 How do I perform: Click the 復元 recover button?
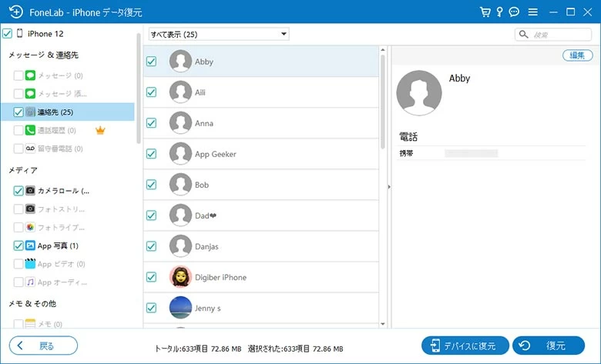[x=549, y=346]
